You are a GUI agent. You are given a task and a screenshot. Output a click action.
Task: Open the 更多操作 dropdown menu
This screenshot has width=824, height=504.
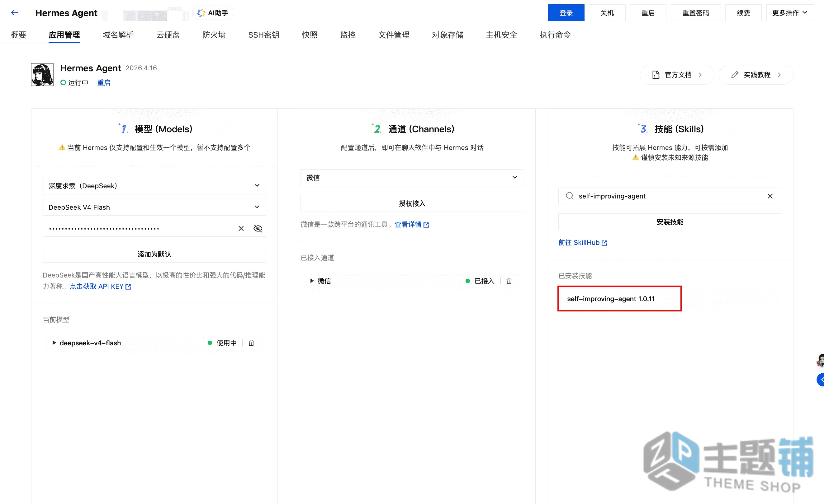pyautogui.click(x=789, y=13)
